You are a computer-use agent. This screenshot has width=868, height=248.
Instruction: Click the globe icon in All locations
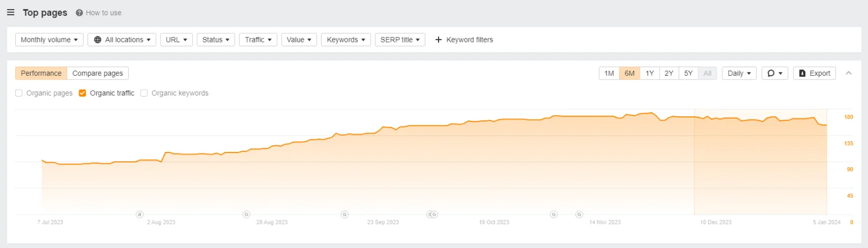(98, 40)
